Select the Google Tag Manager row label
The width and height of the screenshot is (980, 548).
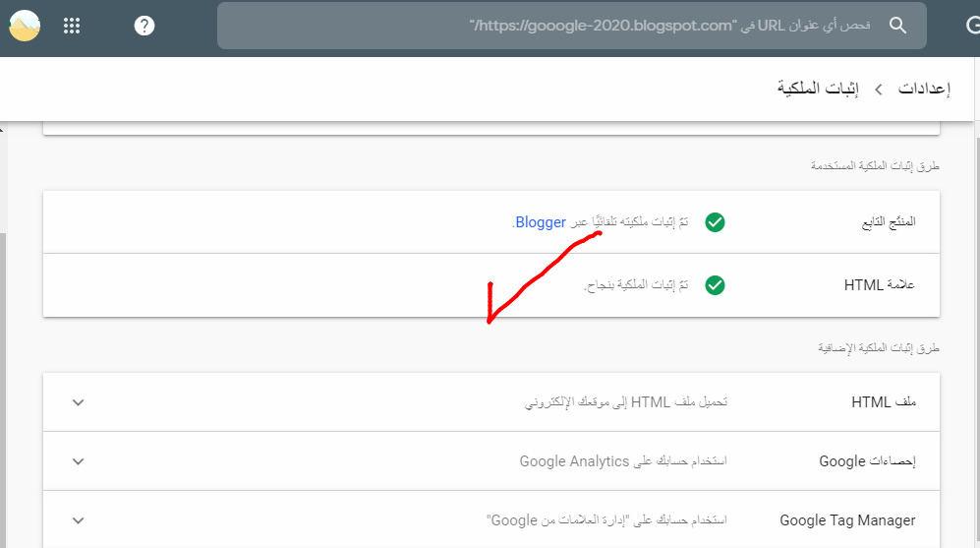pyautogui.click(x=847, y=520)
